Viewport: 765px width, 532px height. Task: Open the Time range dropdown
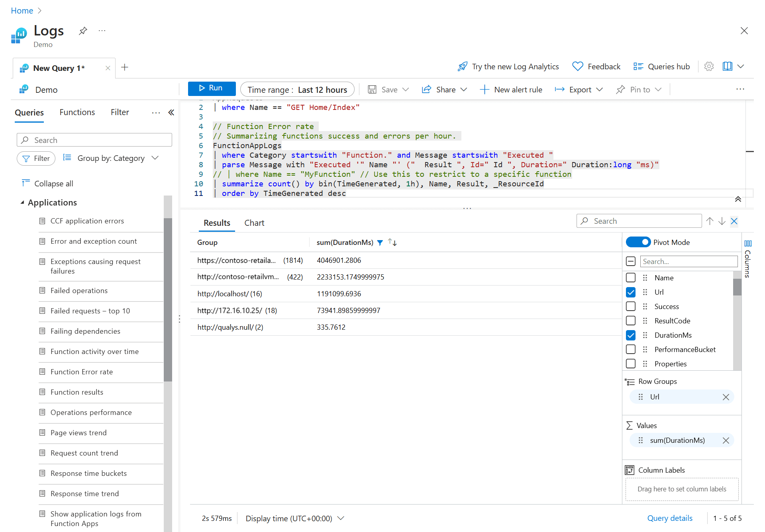tap(297, 90)
